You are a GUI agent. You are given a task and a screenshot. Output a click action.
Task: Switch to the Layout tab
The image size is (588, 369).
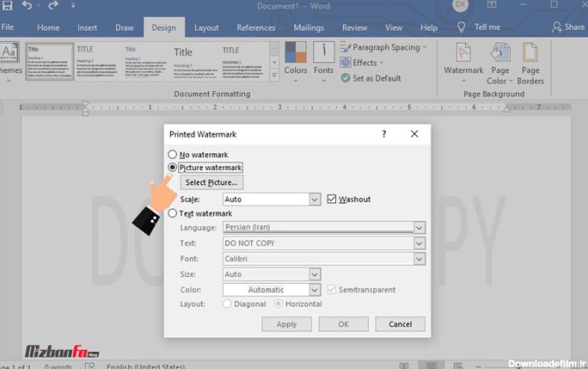pyautogui.click(x=206, y=27)
